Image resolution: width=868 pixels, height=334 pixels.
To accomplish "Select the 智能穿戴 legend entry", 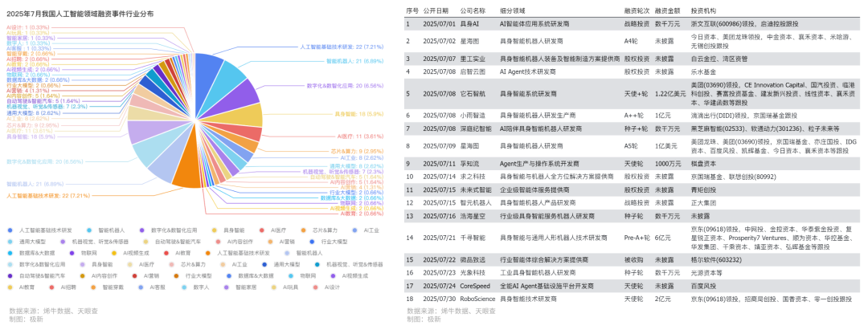I will tap(106, 287).
